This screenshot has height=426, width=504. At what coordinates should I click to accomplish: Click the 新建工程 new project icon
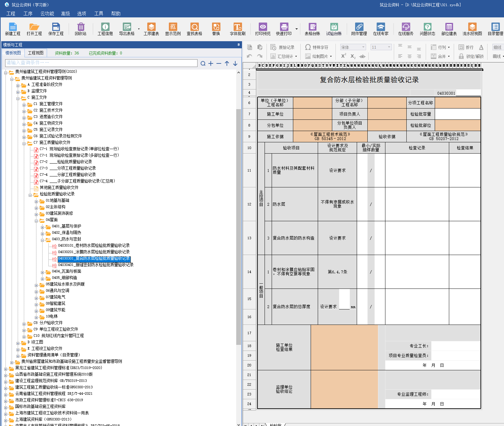(13, 29)
